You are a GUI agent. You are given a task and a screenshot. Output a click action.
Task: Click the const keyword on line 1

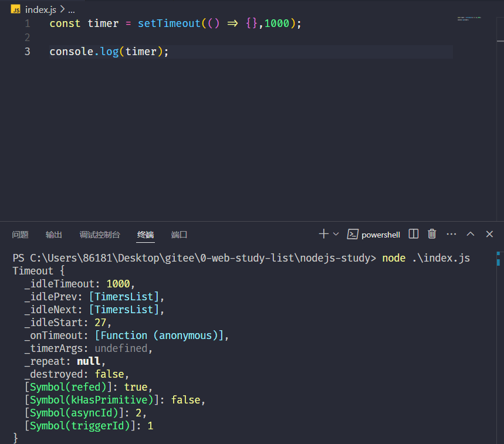coord(65,23)
